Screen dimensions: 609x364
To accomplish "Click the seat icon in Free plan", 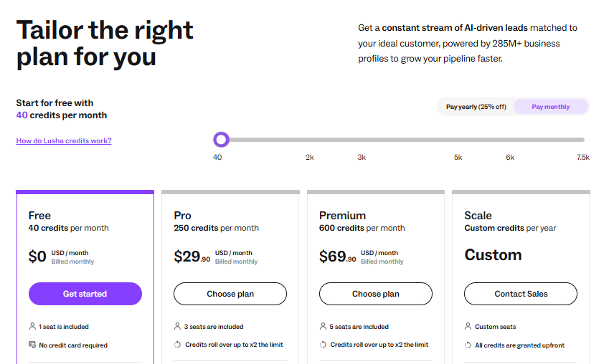I will 32,327.
